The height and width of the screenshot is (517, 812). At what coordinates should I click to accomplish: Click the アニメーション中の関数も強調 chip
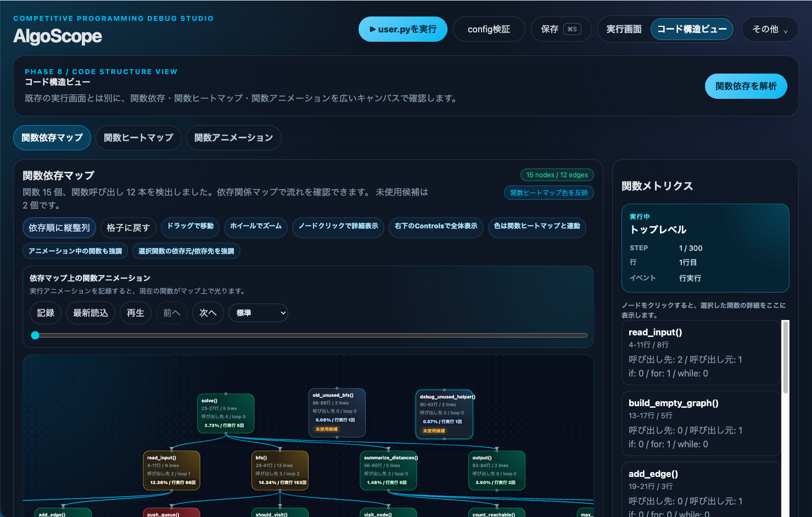tap(75, 251)
